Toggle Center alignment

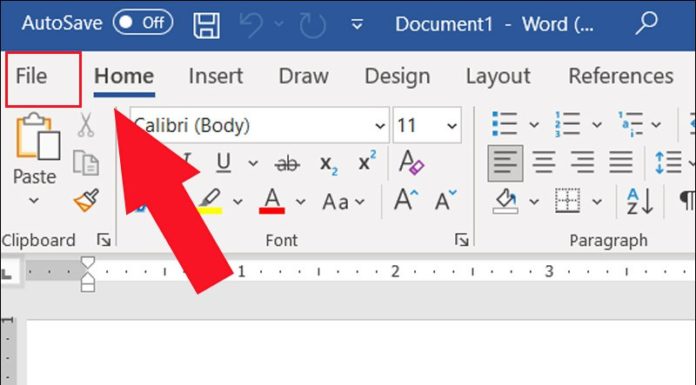point(544,162)
